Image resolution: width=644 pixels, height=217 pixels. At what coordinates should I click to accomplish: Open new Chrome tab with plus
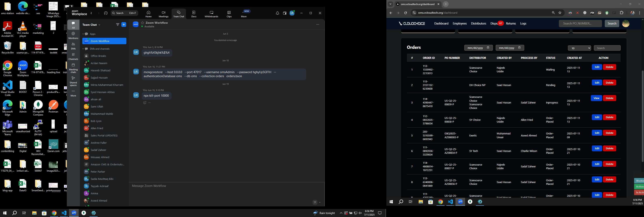[x=446, y=4]
